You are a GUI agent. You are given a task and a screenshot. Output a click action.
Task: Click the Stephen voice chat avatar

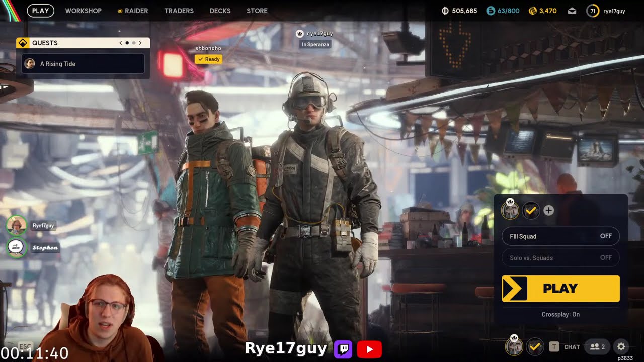17,247
